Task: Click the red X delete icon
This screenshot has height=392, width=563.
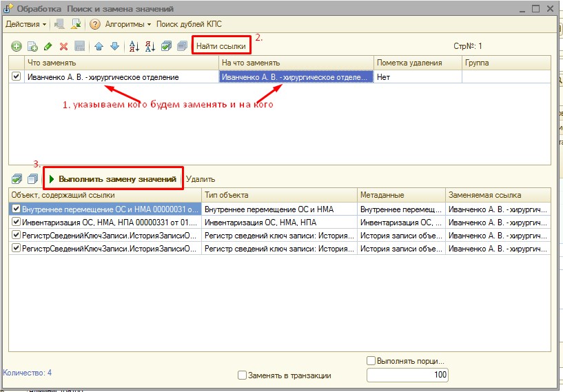Action: (63, 47)
